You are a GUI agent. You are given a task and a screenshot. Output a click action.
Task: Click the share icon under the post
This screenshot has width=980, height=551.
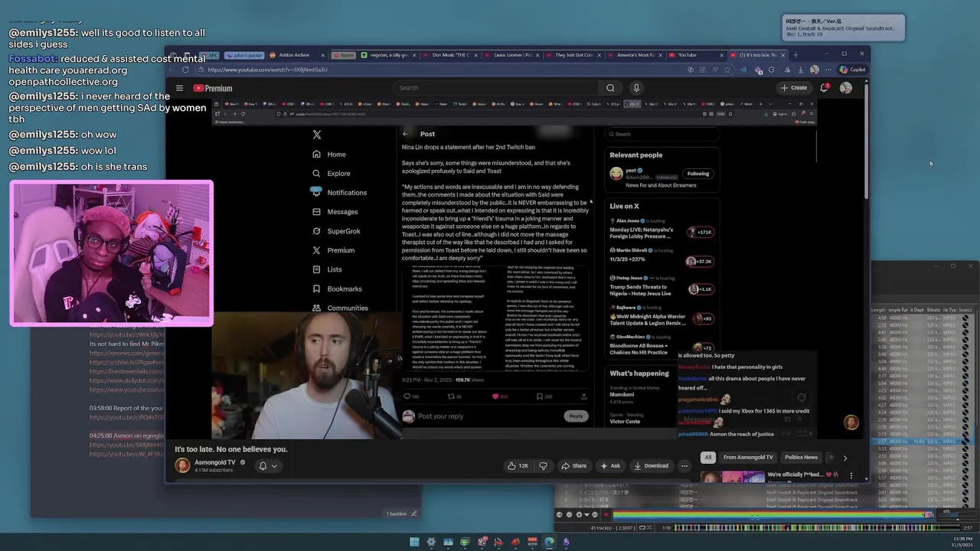click(x=583, y=396)
